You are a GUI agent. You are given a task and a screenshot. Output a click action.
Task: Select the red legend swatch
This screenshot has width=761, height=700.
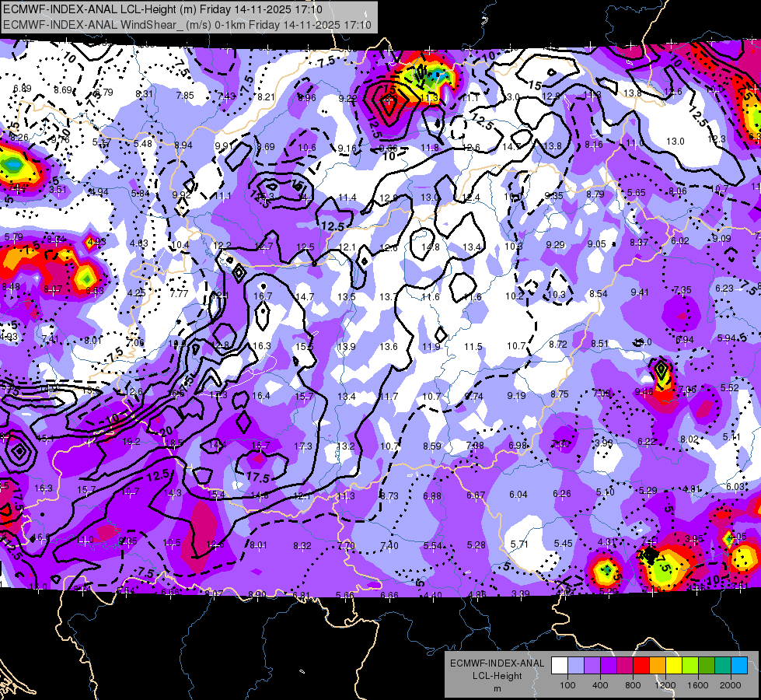tap(641, 666)
